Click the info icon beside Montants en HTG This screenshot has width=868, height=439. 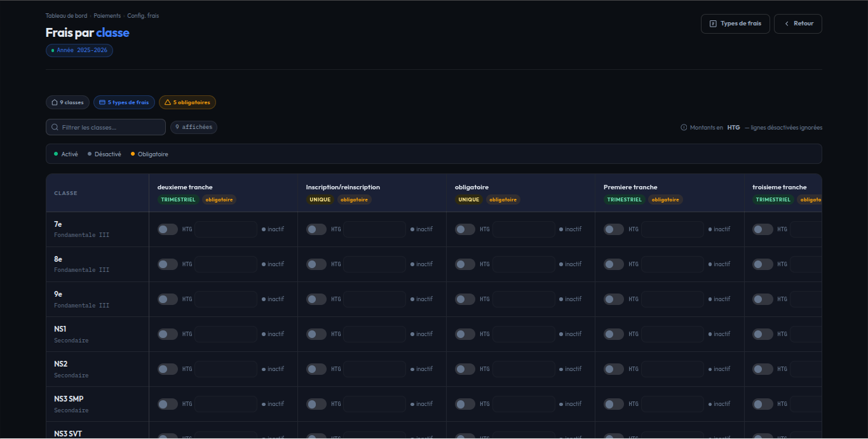click(684, 128)
